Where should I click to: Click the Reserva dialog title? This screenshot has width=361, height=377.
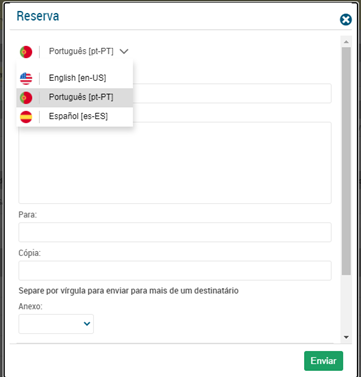(38, 16)
